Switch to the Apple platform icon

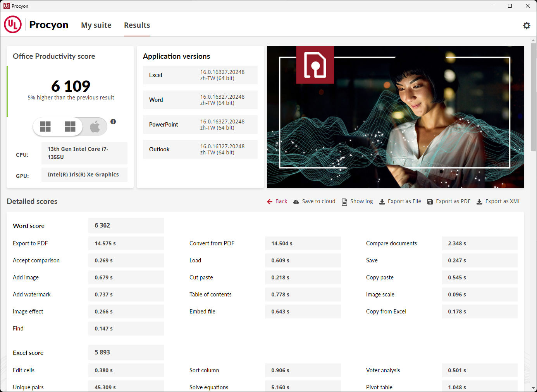[x=95, y=127]
